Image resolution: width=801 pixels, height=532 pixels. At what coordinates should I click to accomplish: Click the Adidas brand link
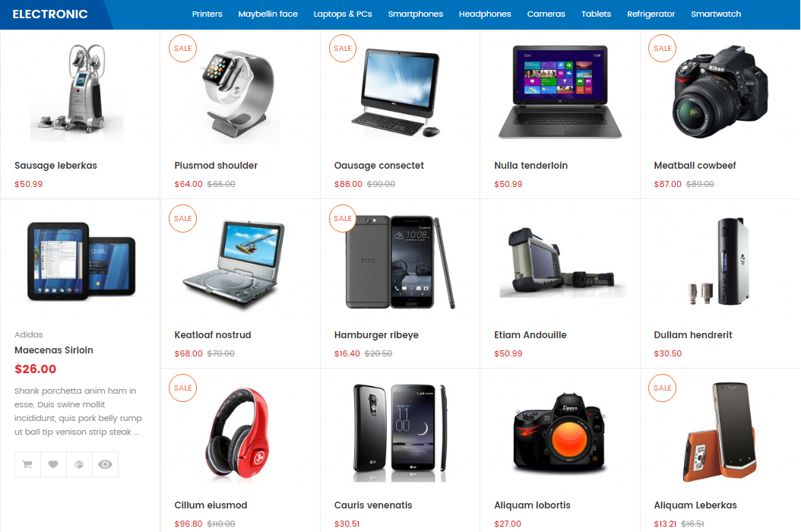pos(29,334)
